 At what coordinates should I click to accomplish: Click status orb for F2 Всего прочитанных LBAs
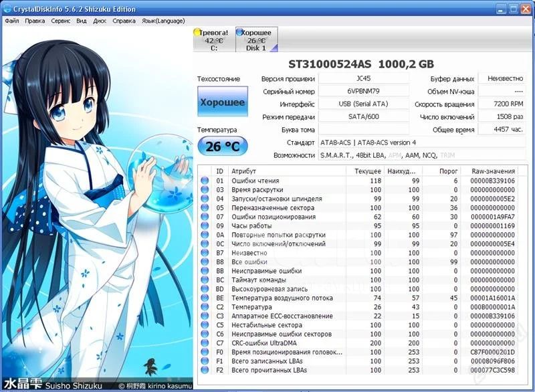tap(205, 370)
